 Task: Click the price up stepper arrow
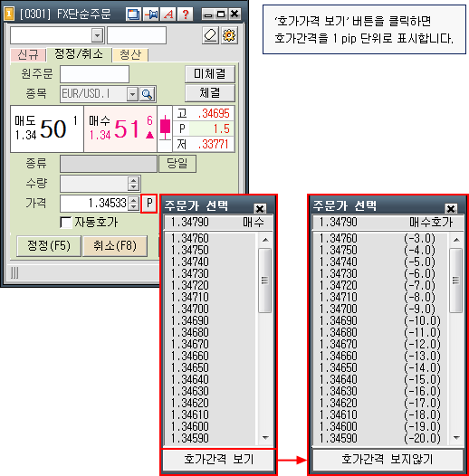coord(133,200)
